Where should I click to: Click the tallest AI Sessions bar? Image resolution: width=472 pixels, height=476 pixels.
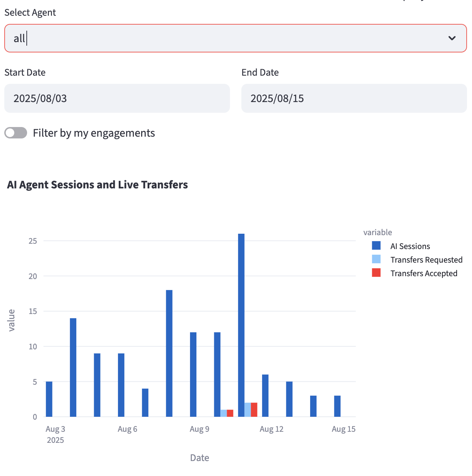point(241,325)
